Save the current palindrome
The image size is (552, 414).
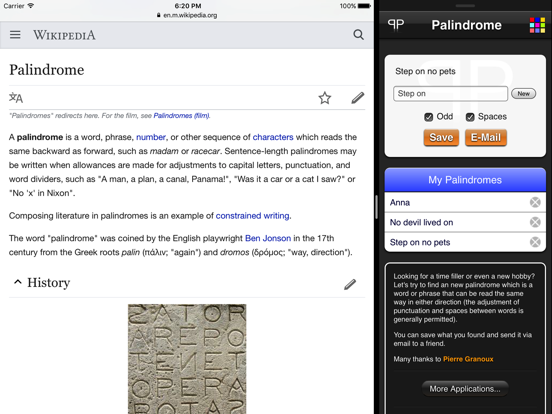pyautogui.click(x=441, y=137)
